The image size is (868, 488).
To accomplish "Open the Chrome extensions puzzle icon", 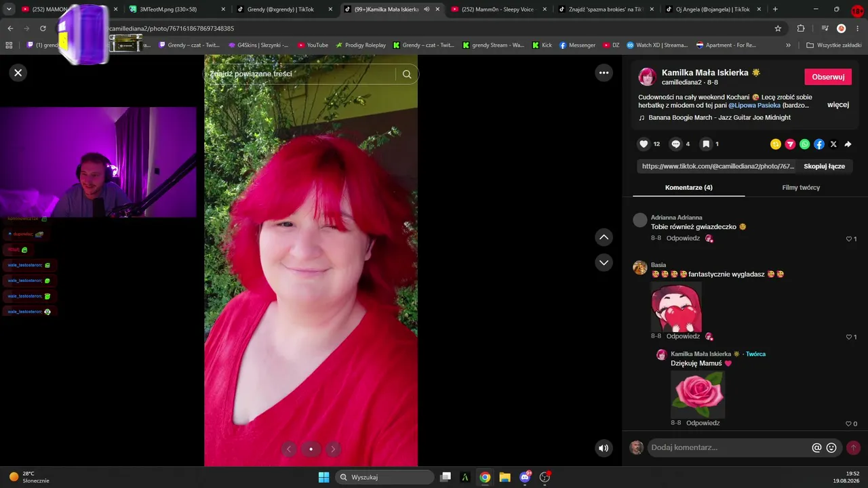I will 801,28.
